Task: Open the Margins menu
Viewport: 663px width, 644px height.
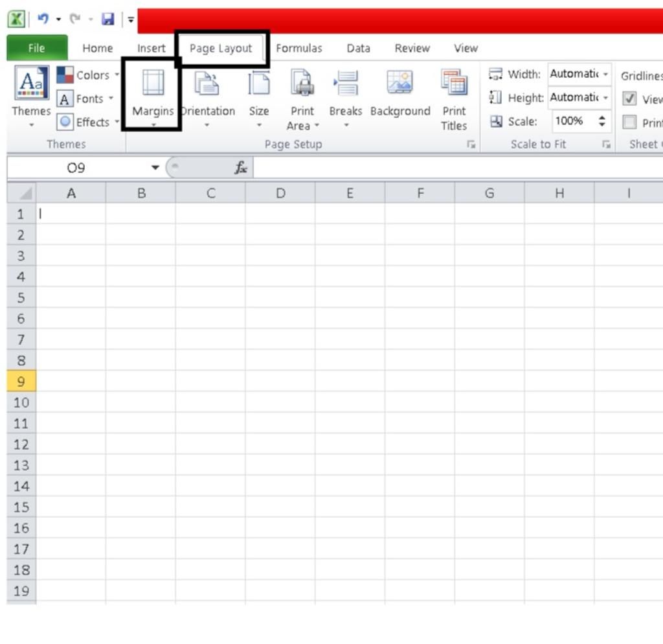Action: point(153,97)
